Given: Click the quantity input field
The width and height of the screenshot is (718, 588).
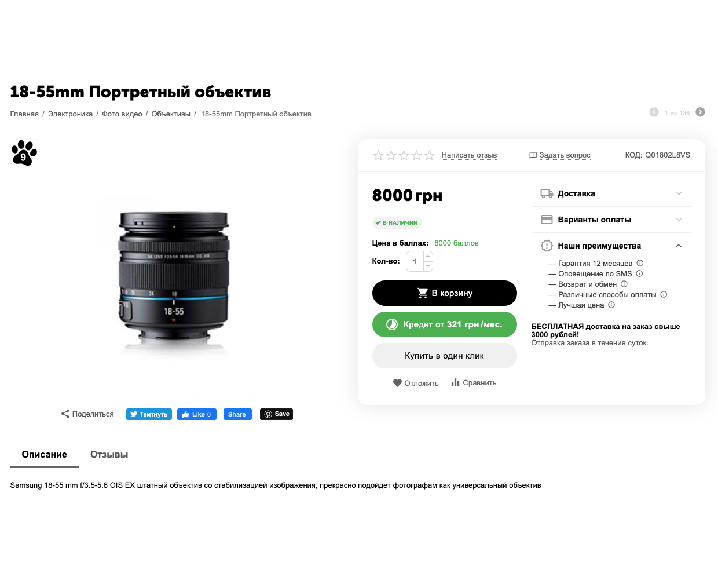Looking at the screenshot, I should tap(415, 261).
